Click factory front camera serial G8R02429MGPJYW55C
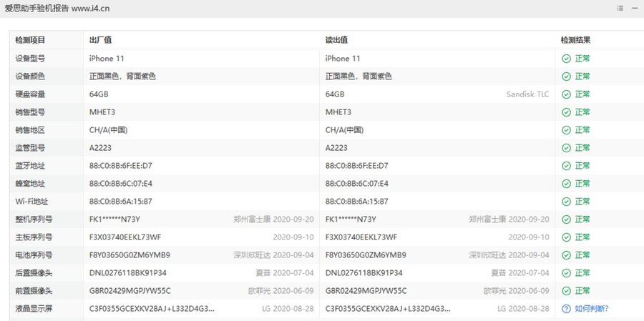The image size is (644, 321). [130, 291]
